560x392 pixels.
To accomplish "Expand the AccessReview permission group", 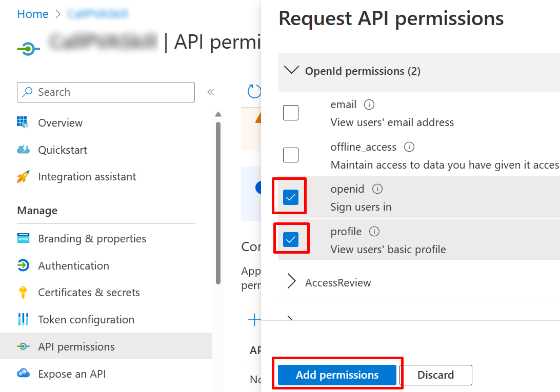I will [x=291, y=281].
